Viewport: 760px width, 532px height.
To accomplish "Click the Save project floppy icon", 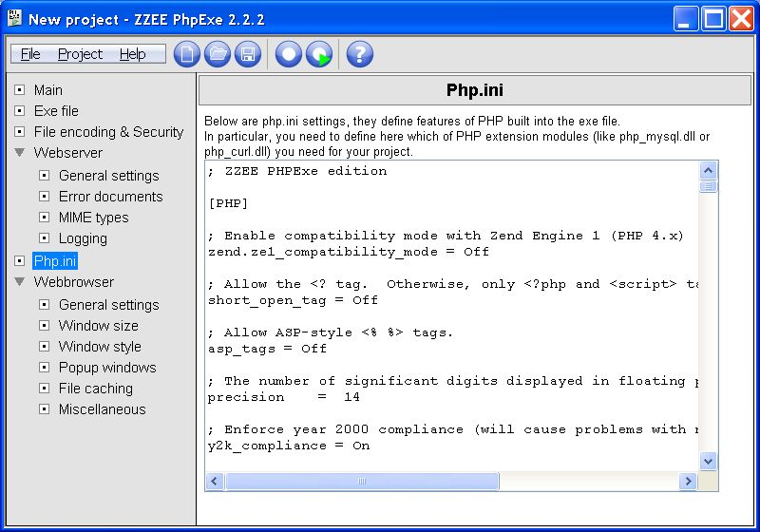I will 248,54.
